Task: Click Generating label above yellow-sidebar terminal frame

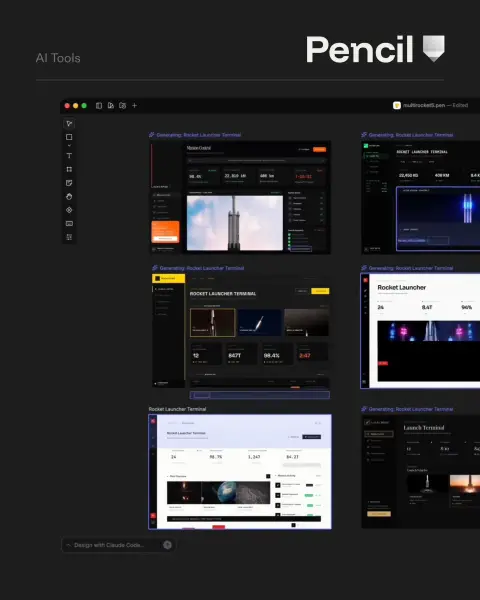Action: click(x=202, y=268)
